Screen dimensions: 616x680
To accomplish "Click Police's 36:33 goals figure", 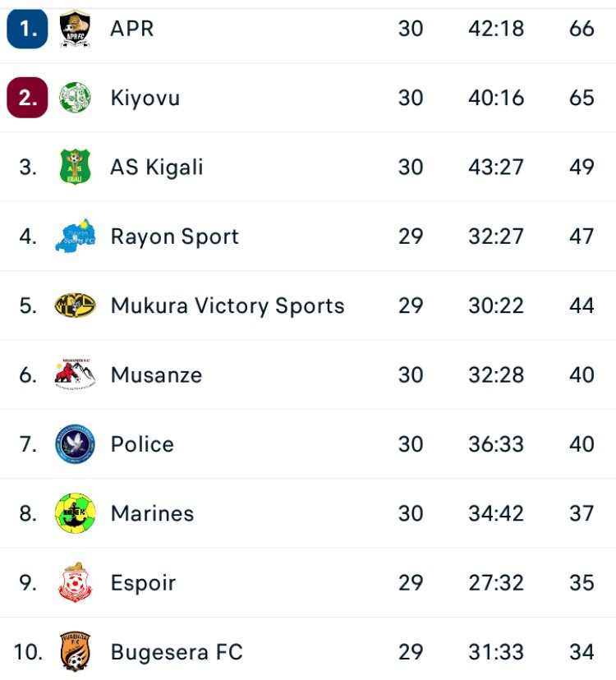I will [496, 444].
